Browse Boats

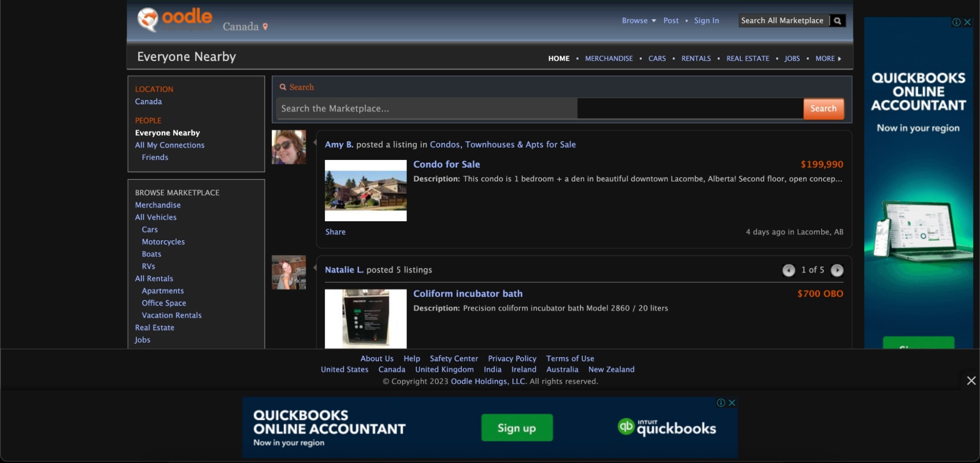pos(151,254)
